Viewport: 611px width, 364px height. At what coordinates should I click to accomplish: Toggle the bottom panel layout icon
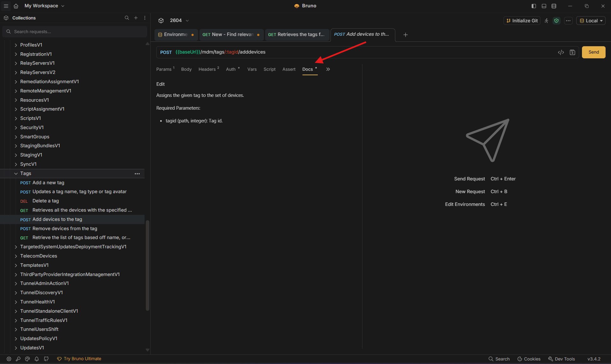point(544,6)
